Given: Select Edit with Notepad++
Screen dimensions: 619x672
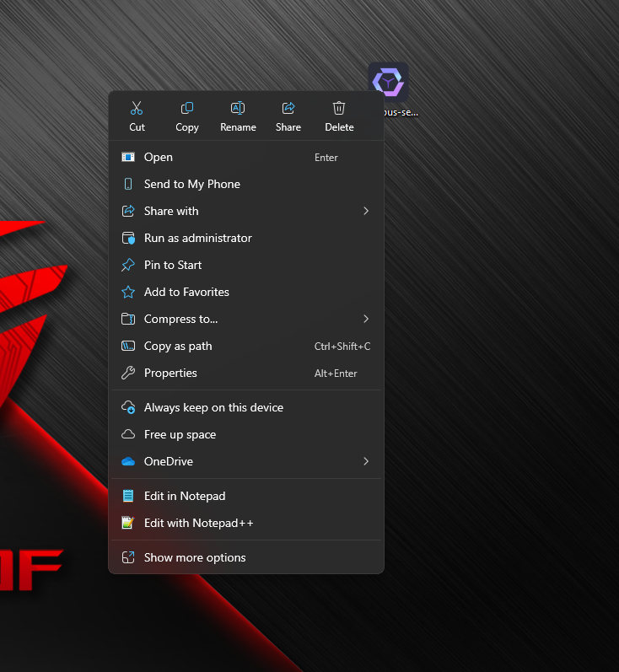Looking at the screenshot, I should pos(198,523).
